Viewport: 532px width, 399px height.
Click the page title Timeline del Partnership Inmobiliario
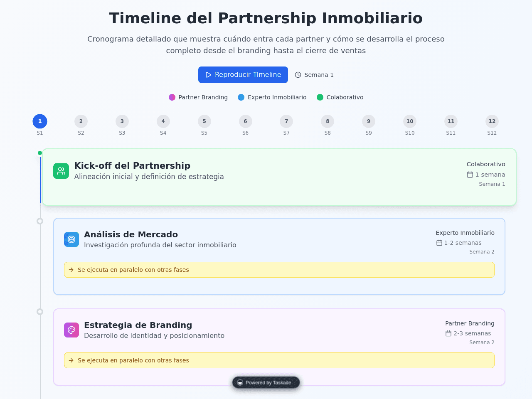coord(266,18)
